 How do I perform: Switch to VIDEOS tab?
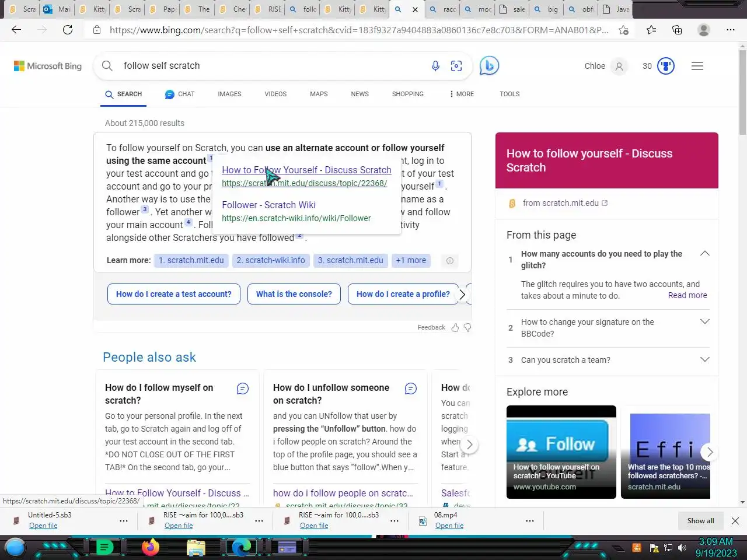[x=275, y=94]
